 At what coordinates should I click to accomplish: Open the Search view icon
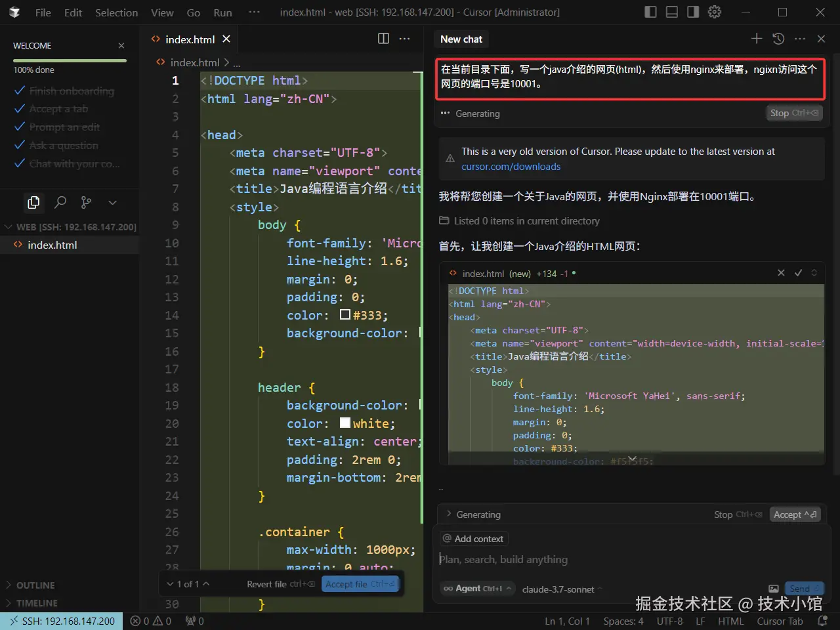point(60,202)
